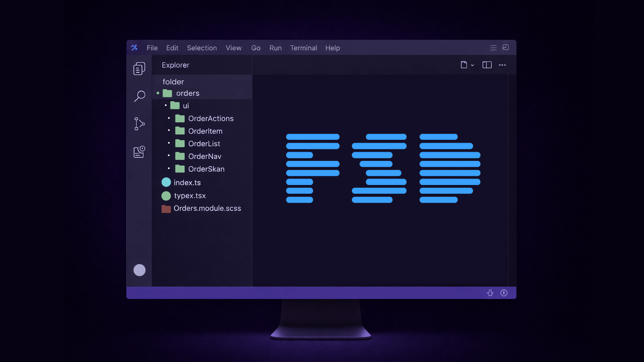Viewport: 644px width, 362px height.
Task: Toggle the hamburger layout menu
Action: [x=493, y=48]
